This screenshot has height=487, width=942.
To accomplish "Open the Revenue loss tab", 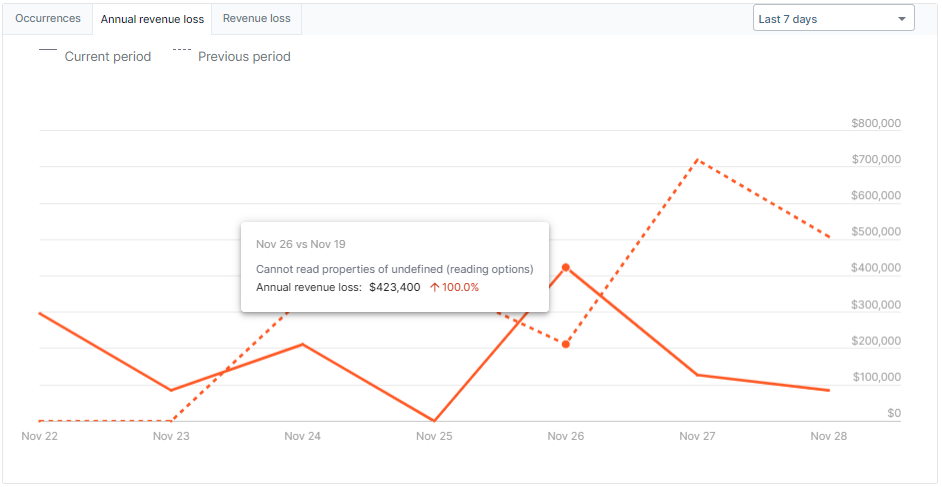I will 256,19.
